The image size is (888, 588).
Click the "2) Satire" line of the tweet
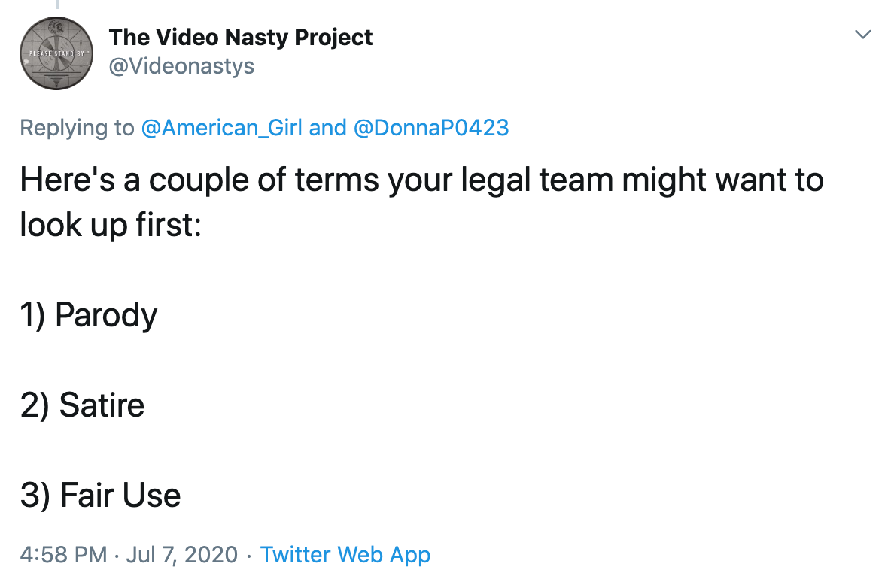83,405
